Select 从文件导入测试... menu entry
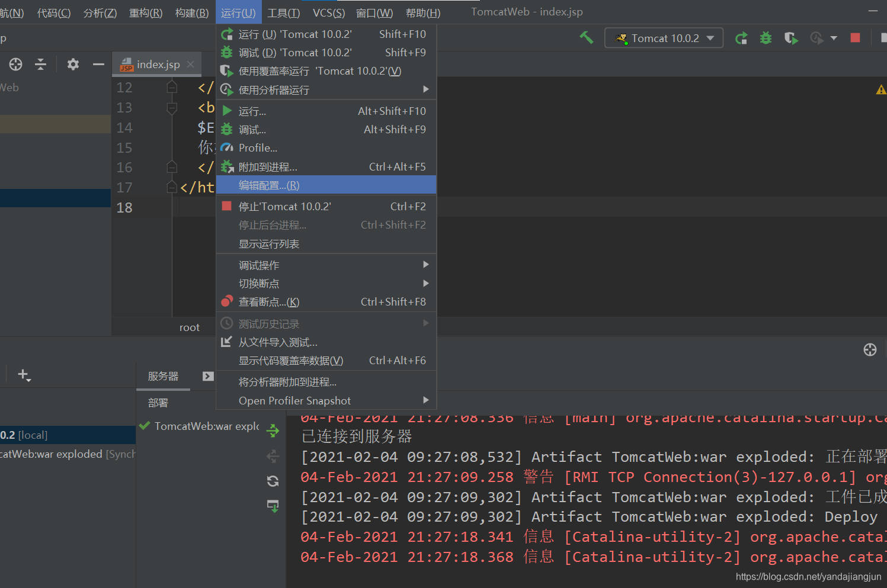This screenshot has height=588, width=887. pyautogui.click(x=326, y=342)
